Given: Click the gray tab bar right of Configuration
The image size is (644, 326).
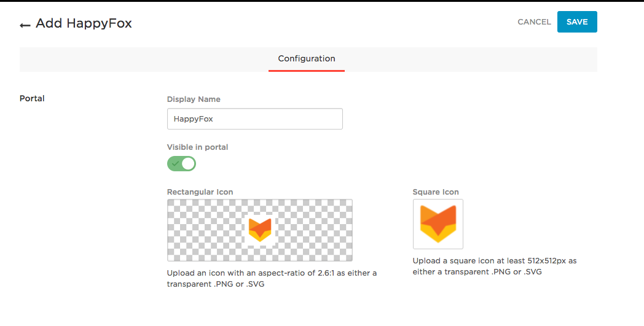Looking at the screenshot, I should click(467, 60).
